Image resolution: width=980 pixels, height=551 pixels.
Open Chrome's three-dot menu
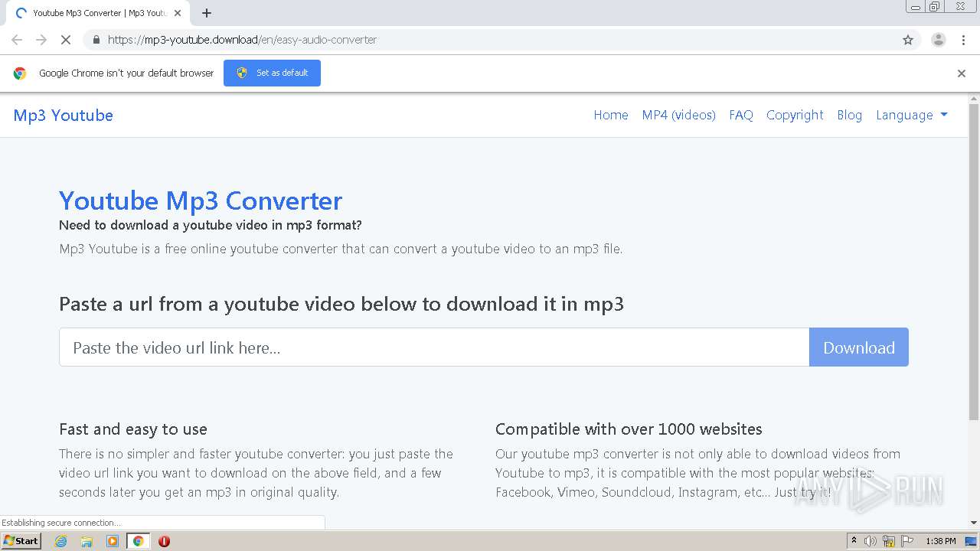[x=963, y=40]
